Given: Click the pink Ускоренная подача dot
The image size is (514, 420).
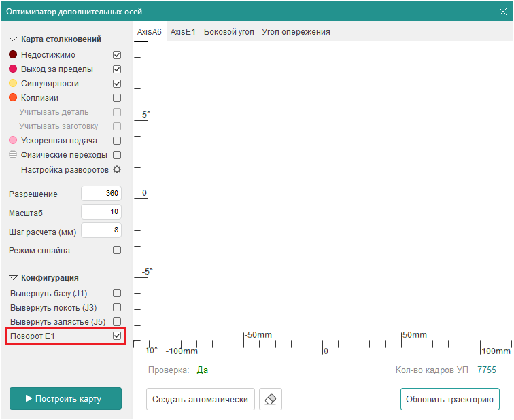Looking at the screenshot, I should (x=13, y=141).
